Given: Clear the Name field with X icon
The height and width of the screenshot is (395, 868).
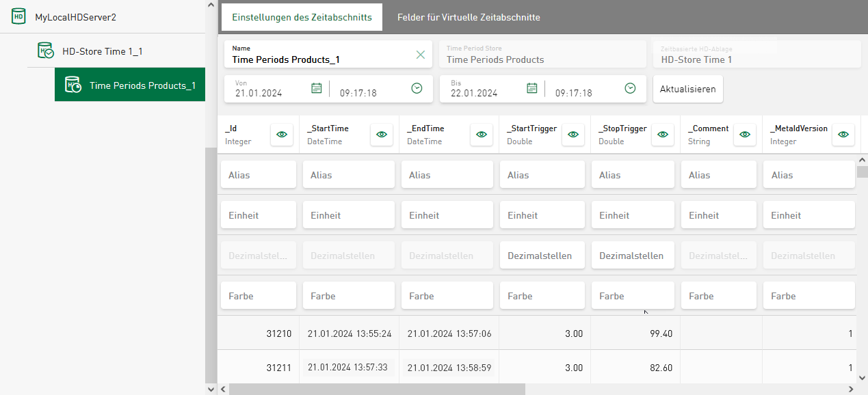Looking at the screenshot, I should coord(421,55).
